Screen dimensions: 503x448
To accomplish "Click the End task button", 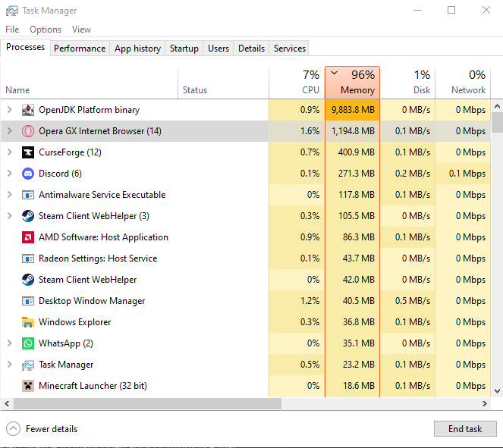I will coord(465,429).
